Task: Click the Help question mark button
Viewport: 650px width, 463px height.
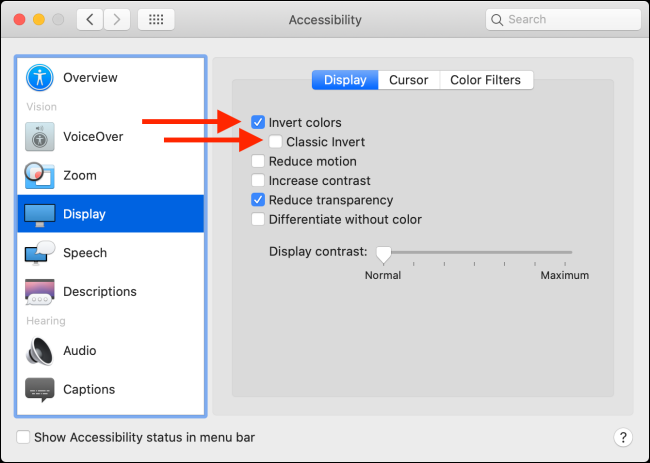Action: [622, 437]
